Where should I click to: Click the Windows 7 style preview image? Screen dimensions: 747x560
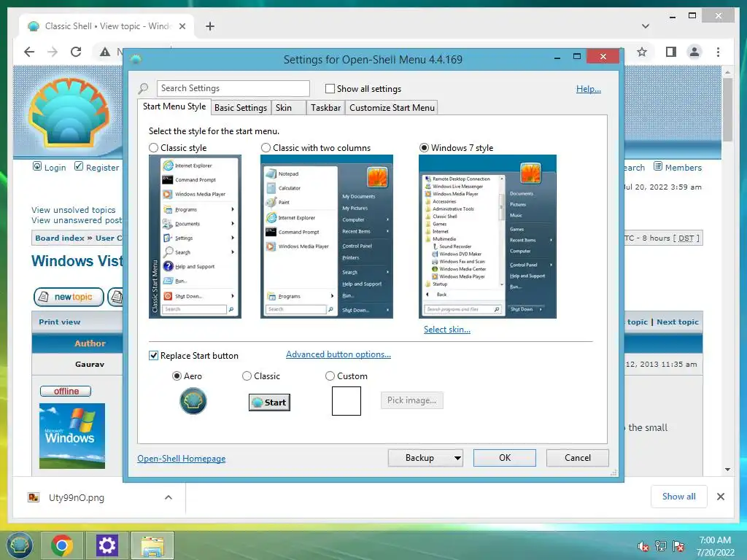487,237
